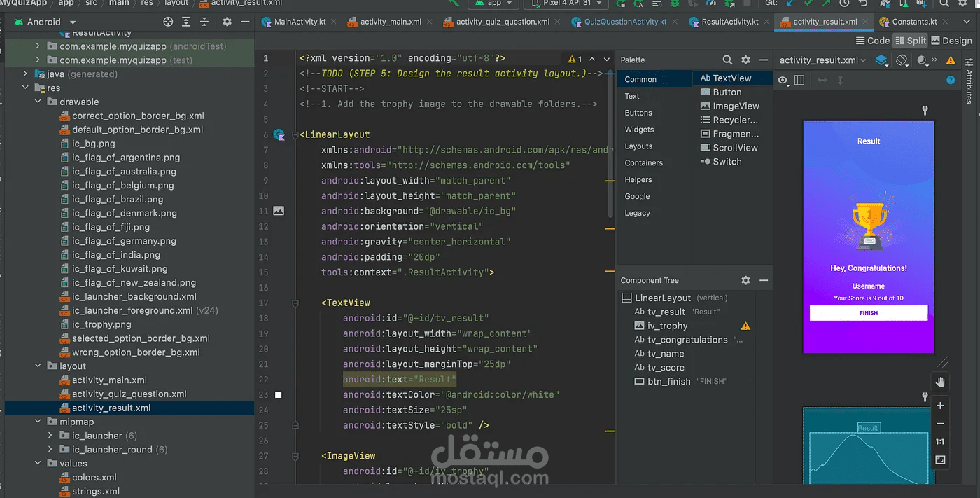This screenshot has width=980, height=498.
Task: Expand com.example.myquizapp (test) folder
Action: (38, 60)
